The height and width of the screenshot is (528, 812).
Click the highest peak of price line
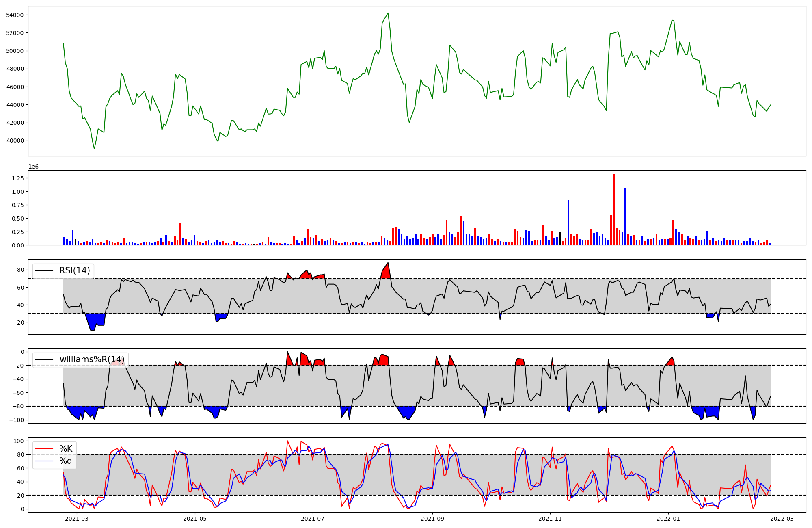388,13
